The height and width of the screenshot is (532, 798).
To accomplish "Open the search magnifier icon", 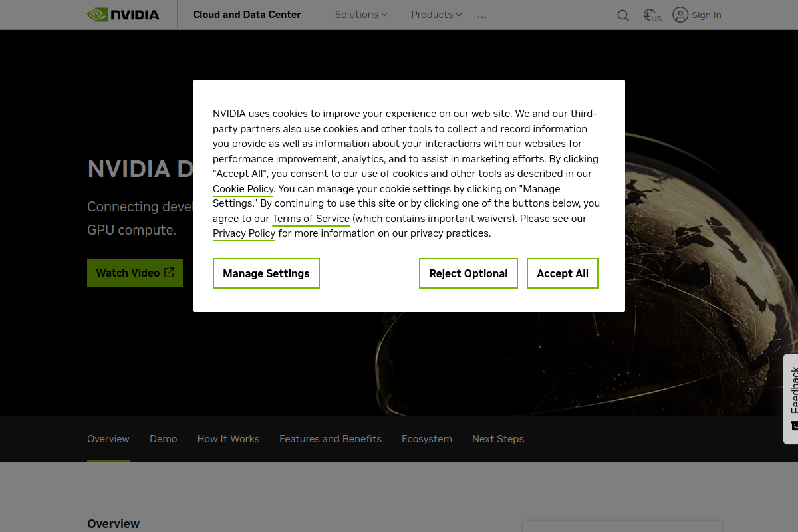I will 623,15.
